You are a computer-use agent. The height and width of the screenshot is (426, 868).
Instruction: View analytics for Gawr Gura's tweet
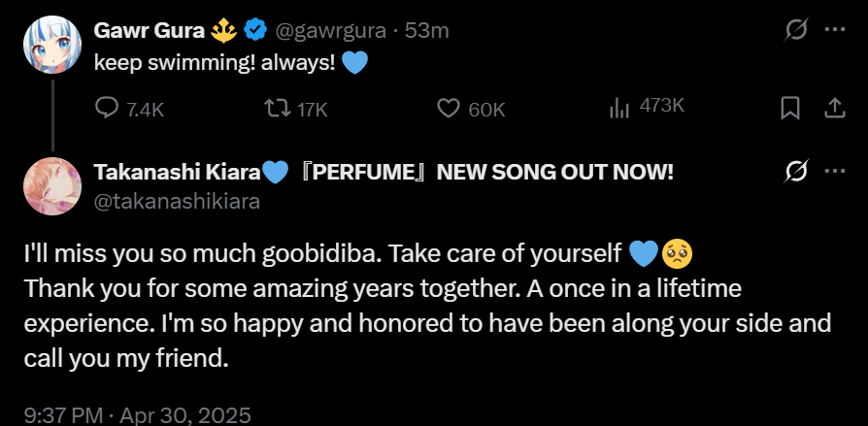tap(619, 109)
